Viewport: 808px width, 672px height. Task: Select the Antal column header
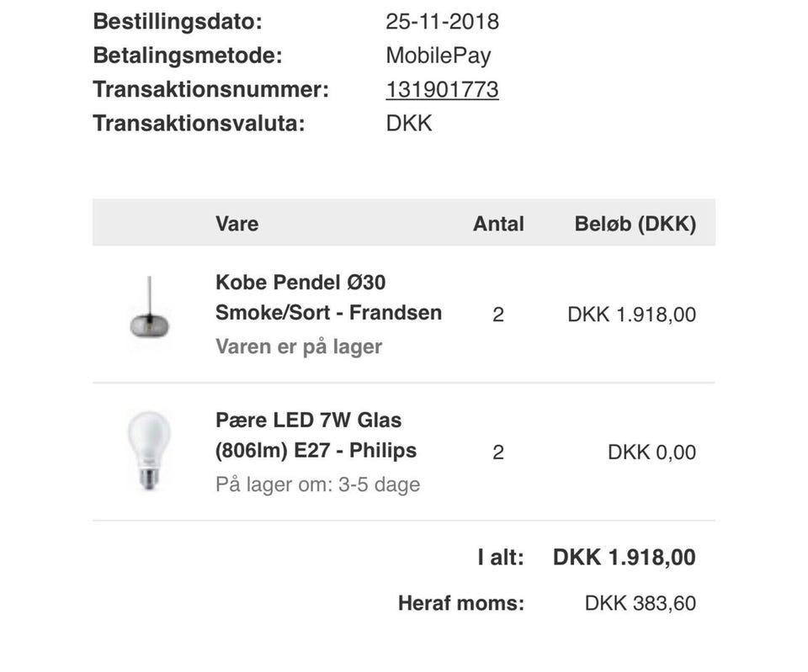tap(498, 224)
